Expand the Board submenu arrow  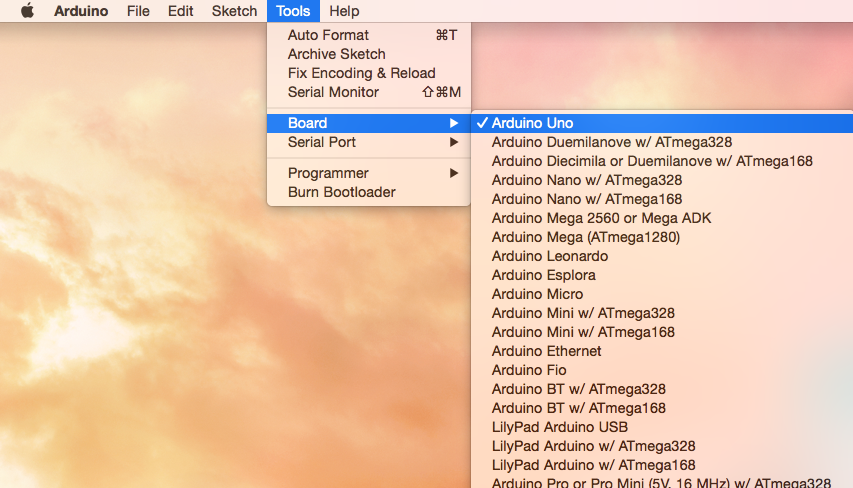tap(454, 123)
